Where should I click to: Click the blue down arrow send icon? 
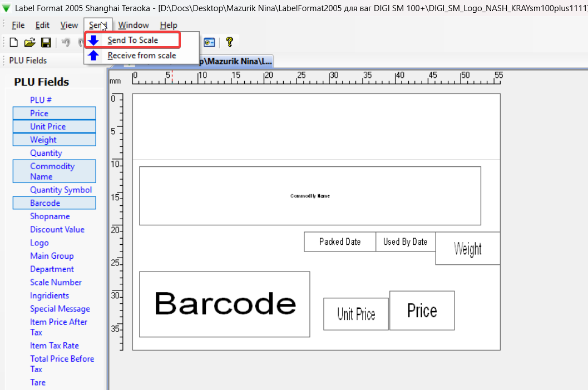pyautogui.click(x=94, y=40)
